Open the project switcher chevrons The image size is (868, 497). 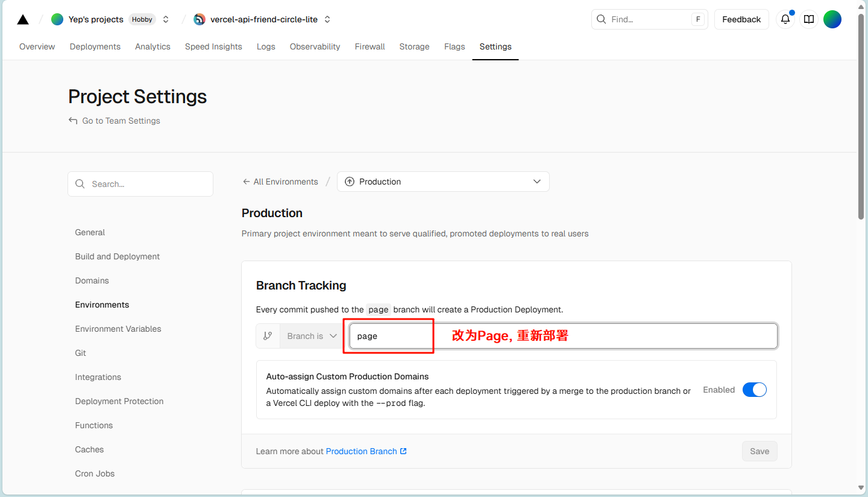327,19
